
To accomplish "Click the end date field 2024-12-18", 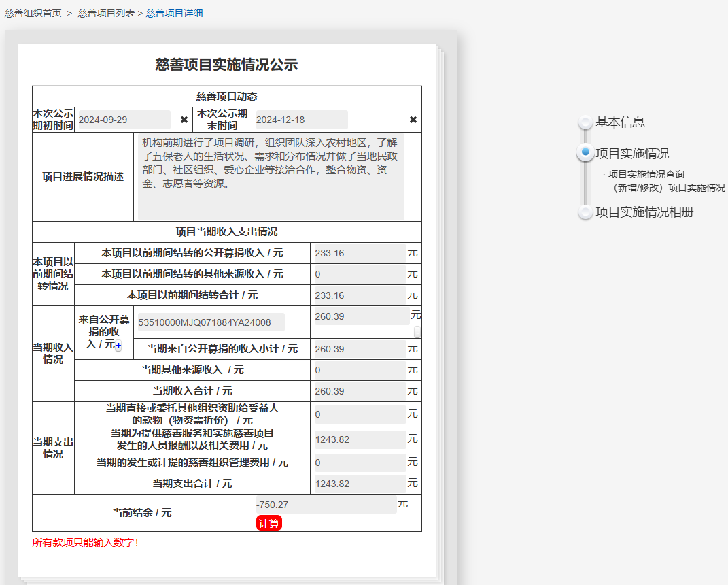I will 300,120.
